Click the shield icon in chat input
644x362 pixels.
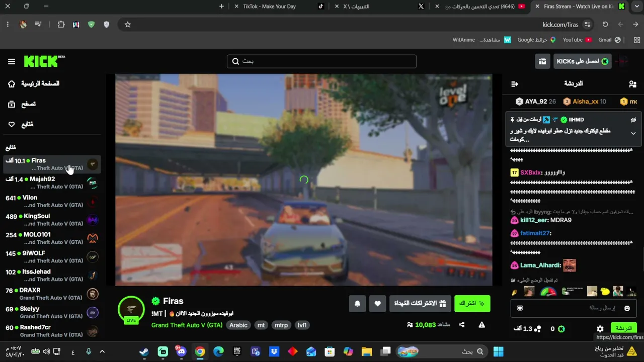520,308
